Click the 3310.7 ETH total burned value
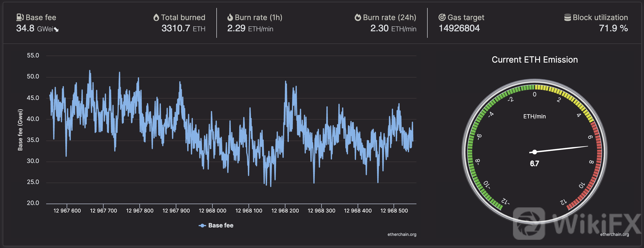644x248 pixels. coord(183,28)
